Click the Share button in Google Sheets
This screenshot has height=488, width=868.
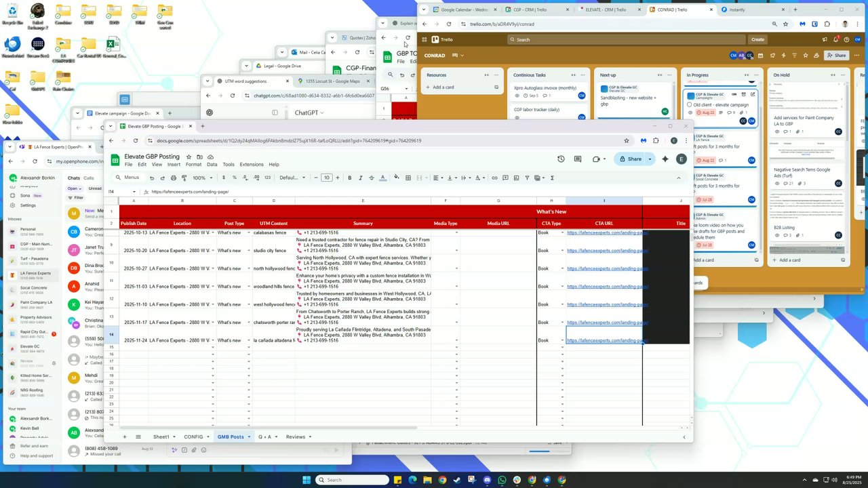click(x=630, y=159)
